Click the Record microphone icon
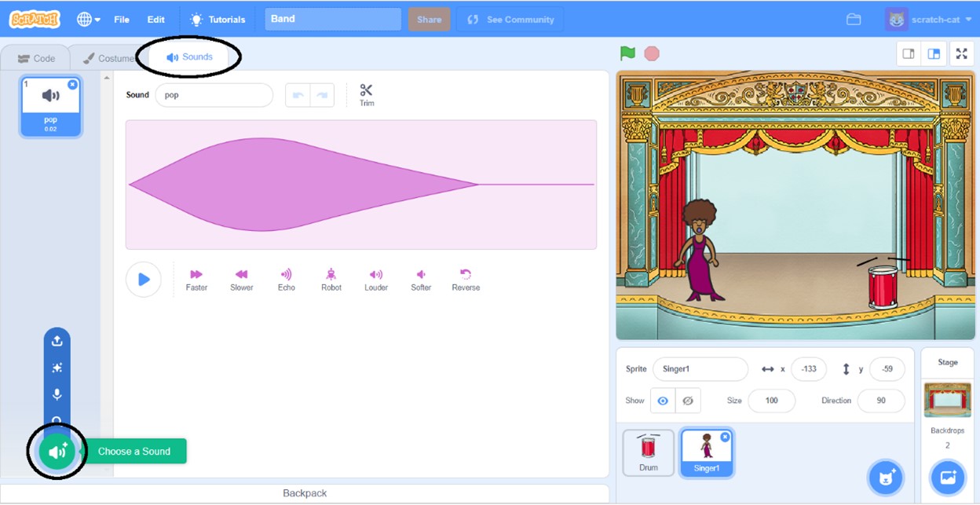The width and height of the screenshot is (980, 505). click(57, 394)
